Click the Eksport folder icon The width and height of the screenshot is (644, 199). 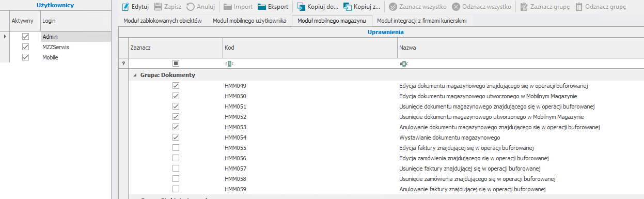pos(262,7)
